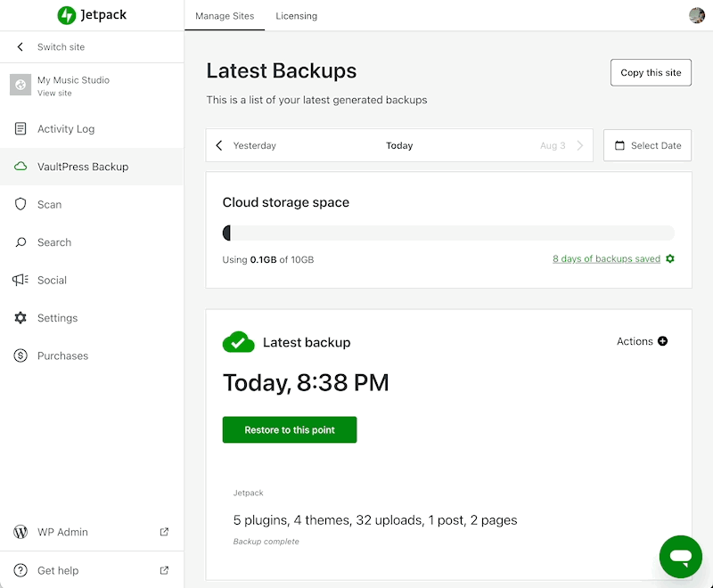The image size is (713, 588).
Task: Click the Restore to this point button
Action: [290, 429]
